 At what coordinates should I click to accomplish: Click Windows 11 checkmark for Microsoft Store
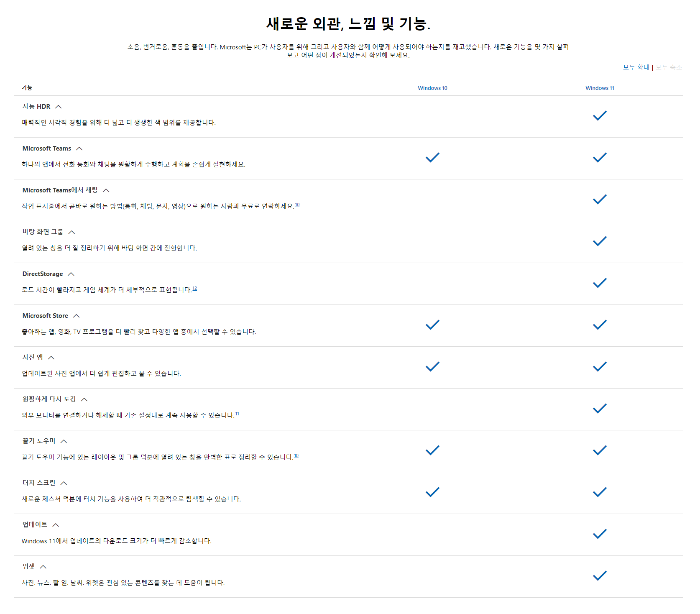click(600, 325)
